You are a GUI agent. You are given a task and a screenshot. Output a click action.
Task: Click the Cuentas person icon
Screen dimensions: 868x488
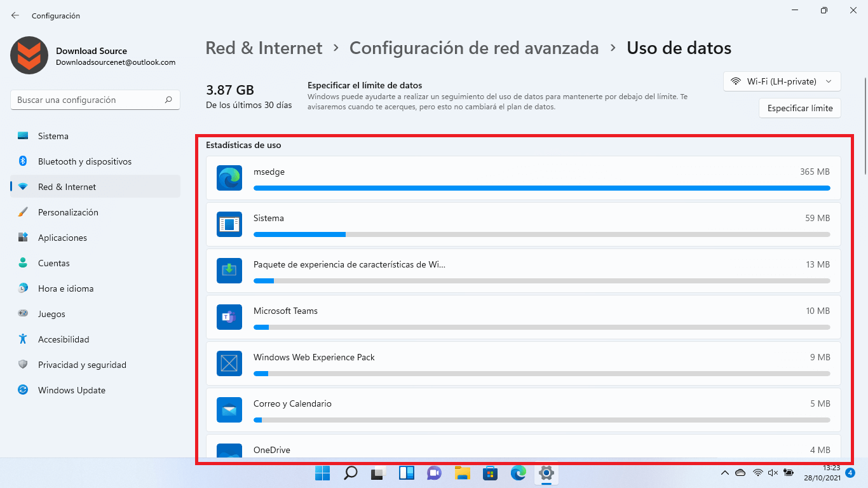(23, 263)
